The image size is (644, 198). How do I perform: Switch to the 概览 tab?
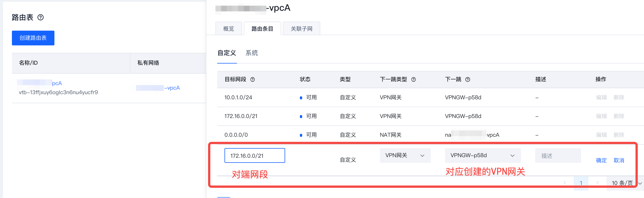229,29
